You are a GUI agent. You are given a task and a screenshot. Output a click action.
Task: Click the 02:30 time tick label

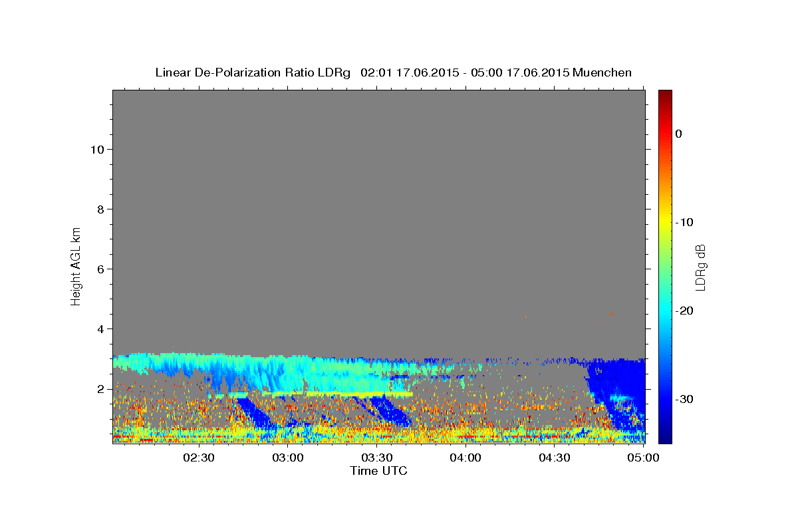coord(199,458)
